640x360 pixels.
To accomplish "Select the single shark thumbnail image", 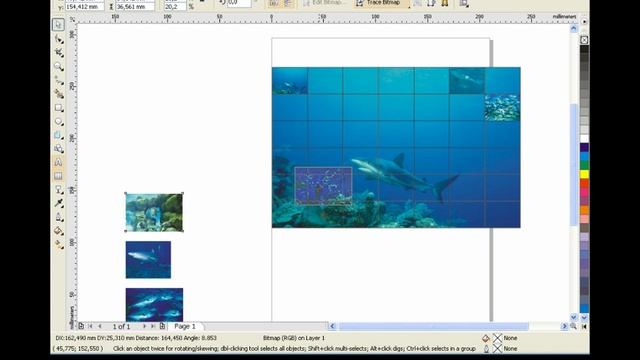I will point(148,260).
